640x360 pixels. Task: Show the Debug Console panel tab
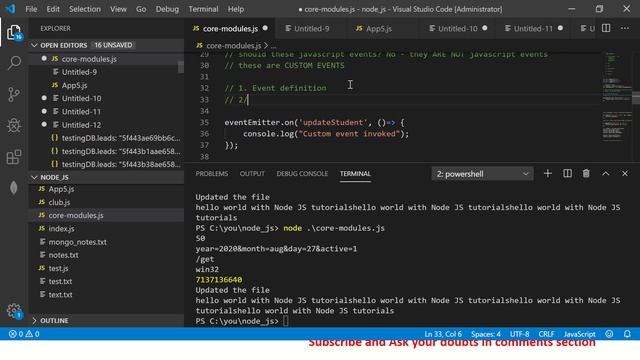tap(302, 173)
